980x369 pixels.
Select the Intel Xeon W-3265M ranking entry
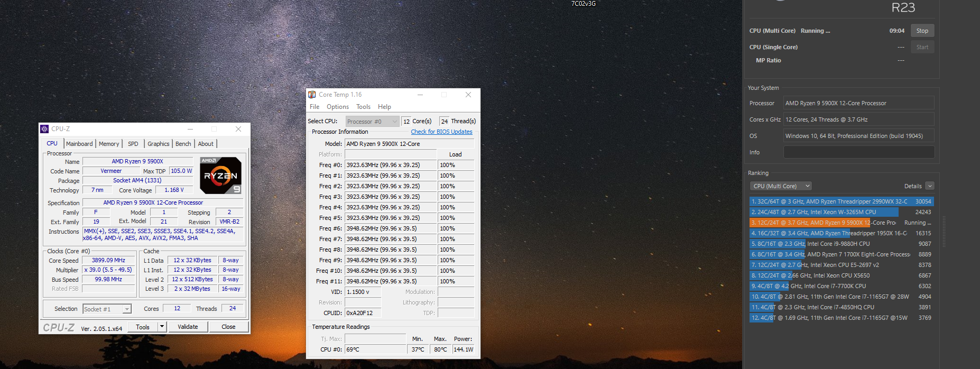coord(842,212)
